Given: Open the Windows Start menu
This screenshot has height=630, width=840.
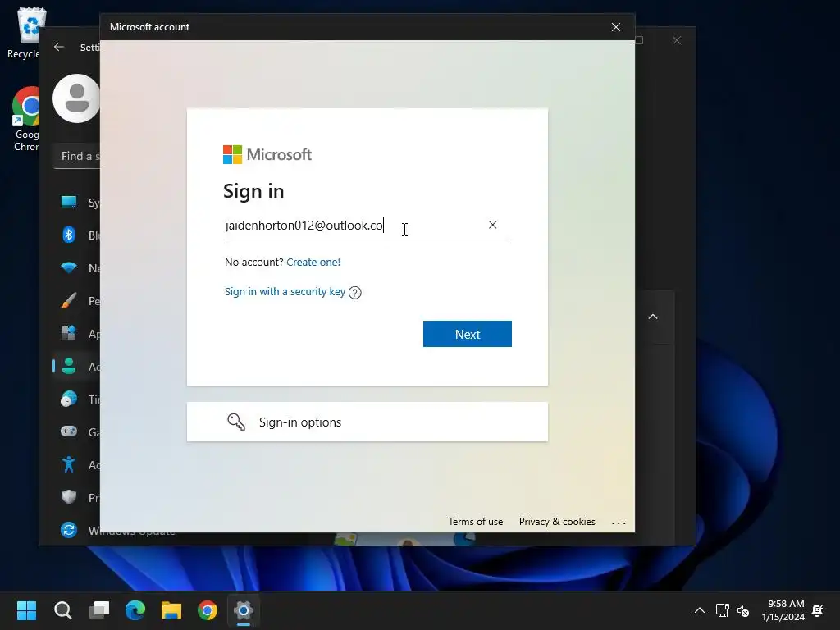Looking at the screenshot, I should click(26, 610).
